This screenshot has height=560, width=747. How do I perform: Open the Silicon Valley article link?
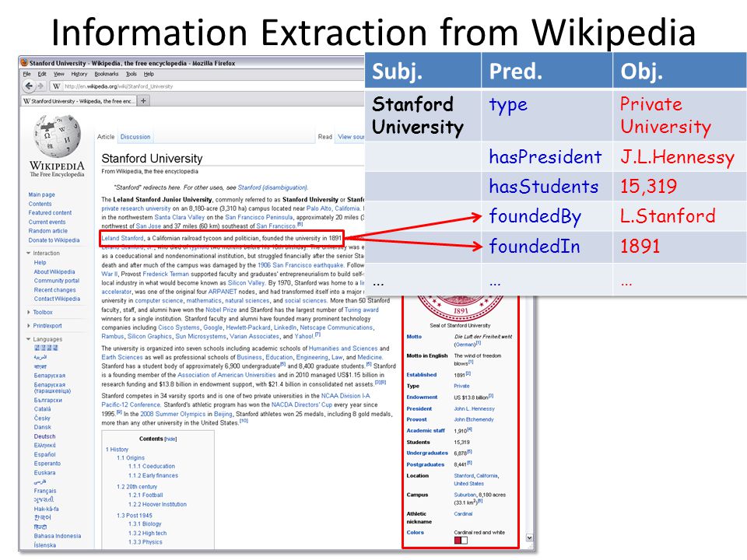pyautogui.click(x=246, y=283)
